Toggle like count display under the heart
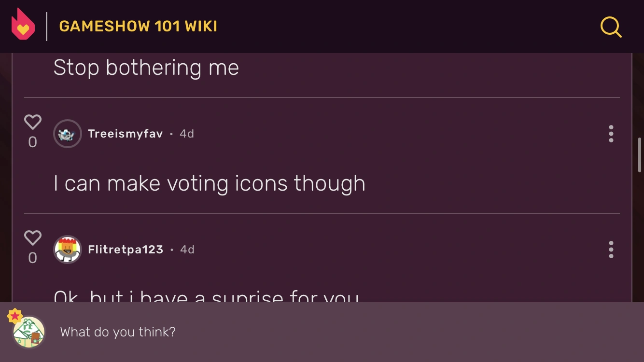The image size is (644, 362). click(x=33, y=141)
